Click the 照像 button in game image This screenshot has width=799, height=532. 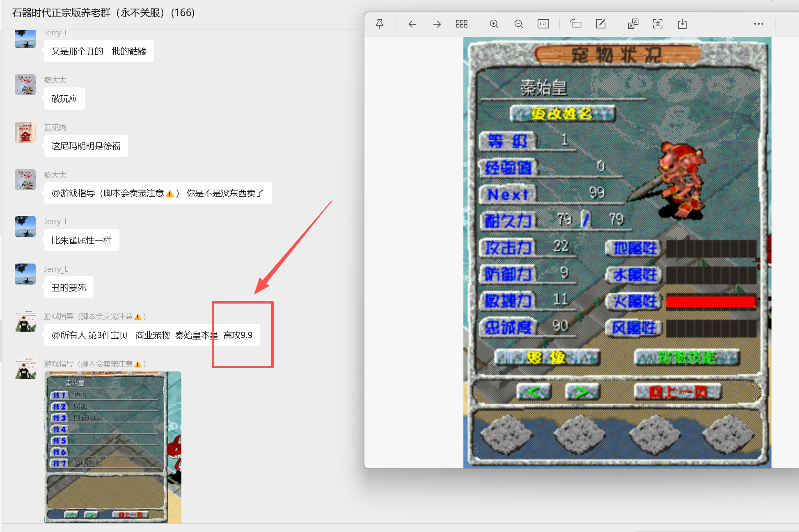click(x=547, y=358)
